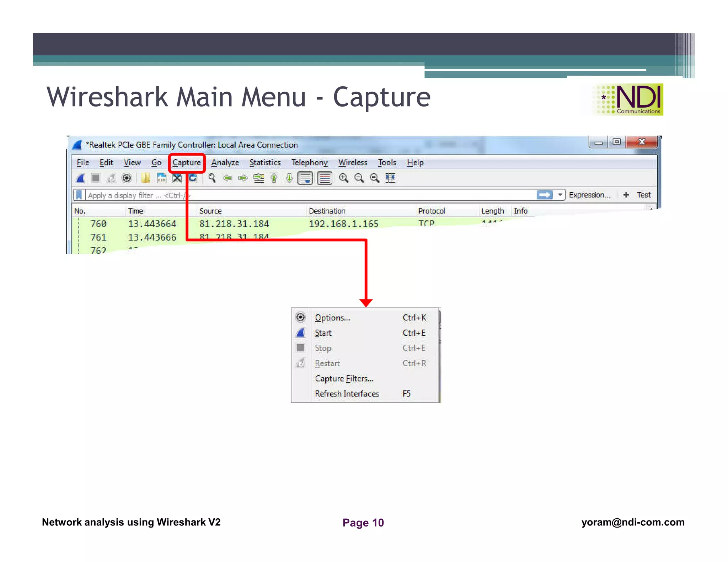Open Capture Filters... from the menu
728x562 pixels.
[365, 379]
